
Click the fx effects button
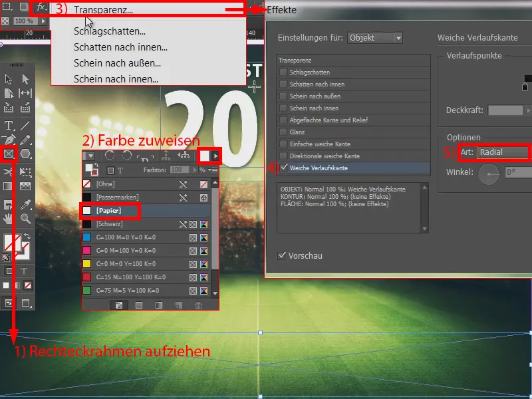(41, 7)
